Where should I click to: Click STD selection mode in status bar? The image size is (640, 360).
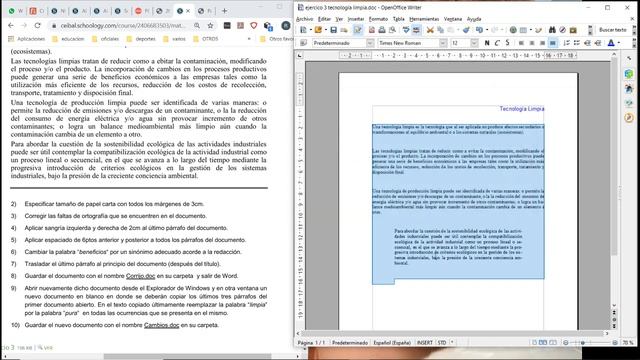(442, 343)
